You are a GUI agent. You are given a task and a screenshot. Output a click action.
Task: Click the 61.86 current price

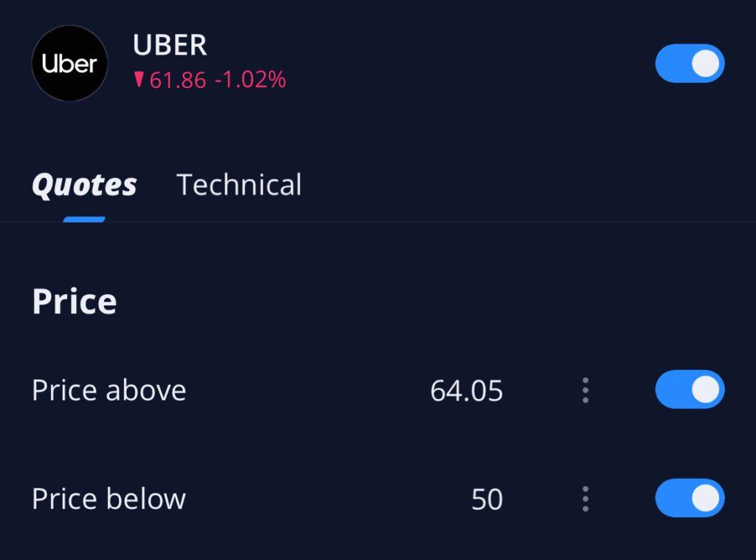click(178, 80)
